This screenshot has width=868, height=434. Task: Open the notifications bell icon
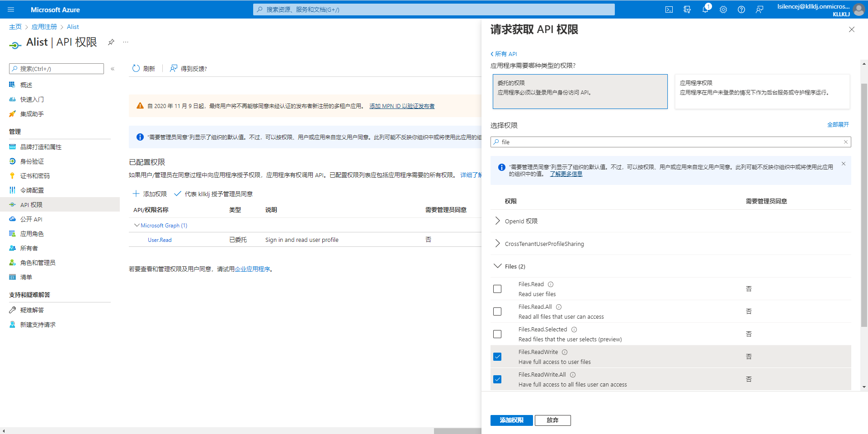(x=705, y=9)
